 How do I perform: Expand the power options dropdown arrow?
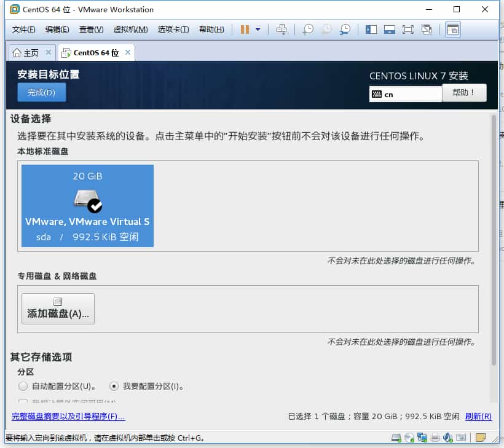point(258,29)
